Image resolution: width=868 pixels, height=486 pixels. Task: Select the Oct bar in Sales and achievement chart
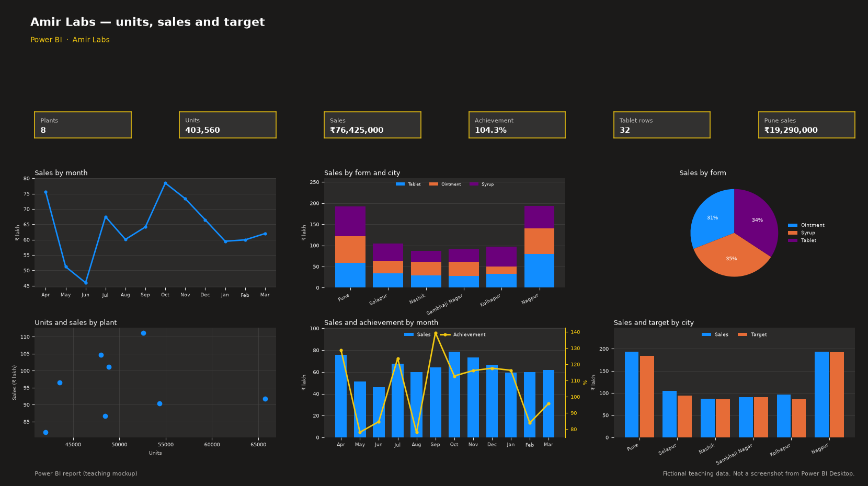point(454,395)
